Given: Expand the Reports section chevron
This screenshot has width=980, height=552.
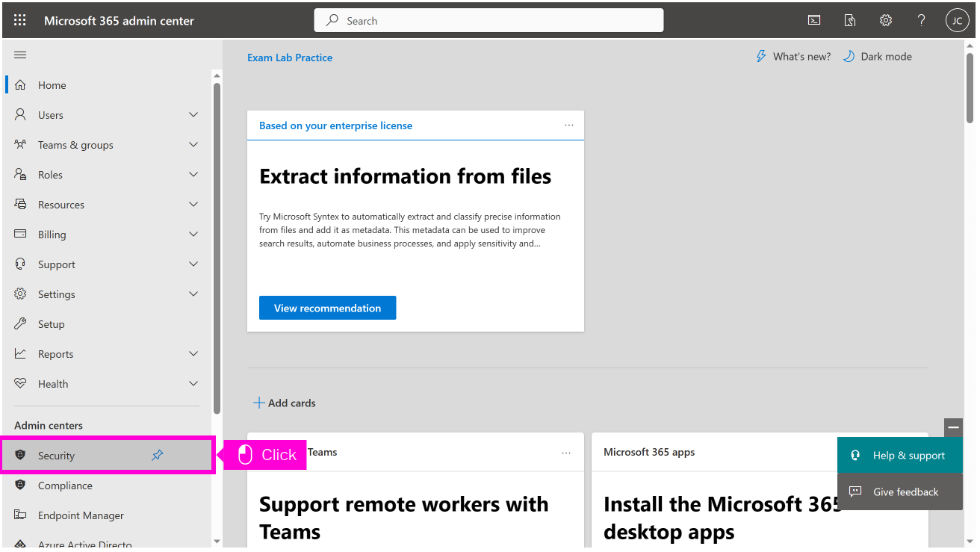Looking at the screenshot, I should [x=193, y=354].
